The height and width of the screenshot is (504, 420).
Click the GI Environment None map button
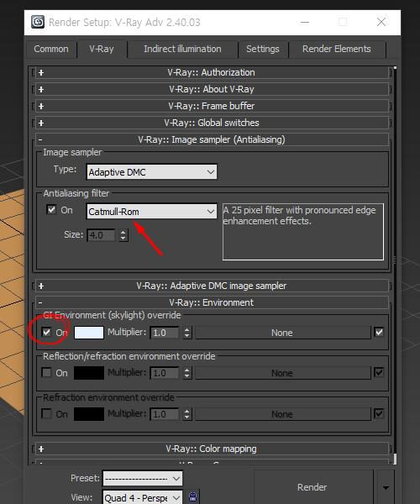click(283, 333)
